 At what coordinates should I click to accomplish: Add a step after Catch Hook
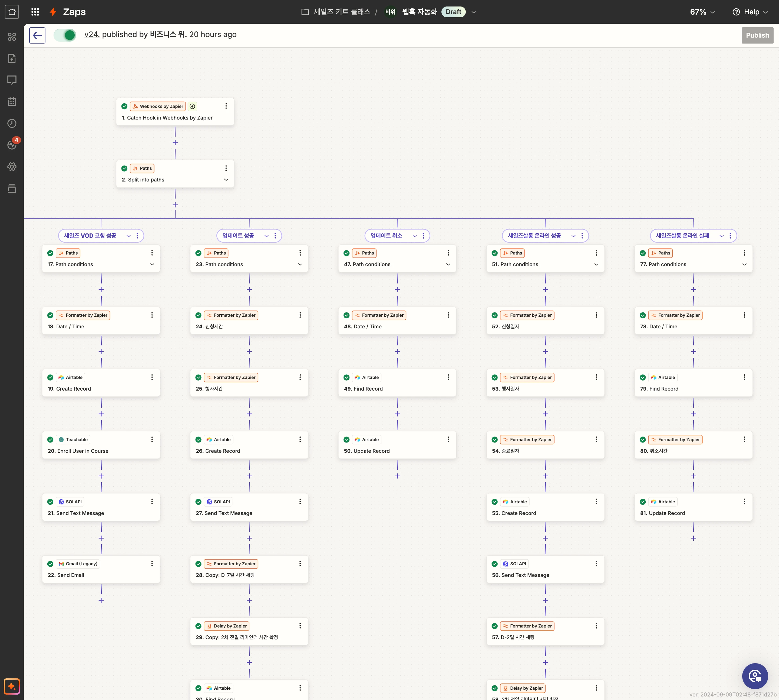click(175, 143)
